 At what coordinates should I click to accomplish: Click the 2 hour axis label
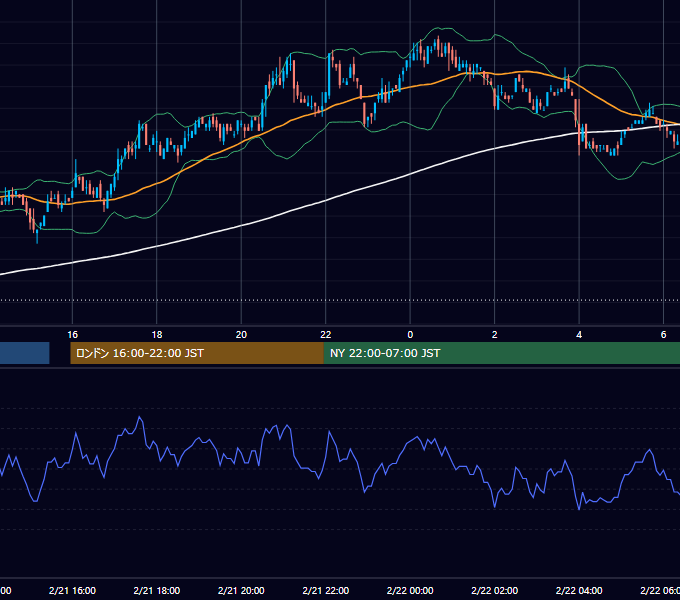(494, 335)
